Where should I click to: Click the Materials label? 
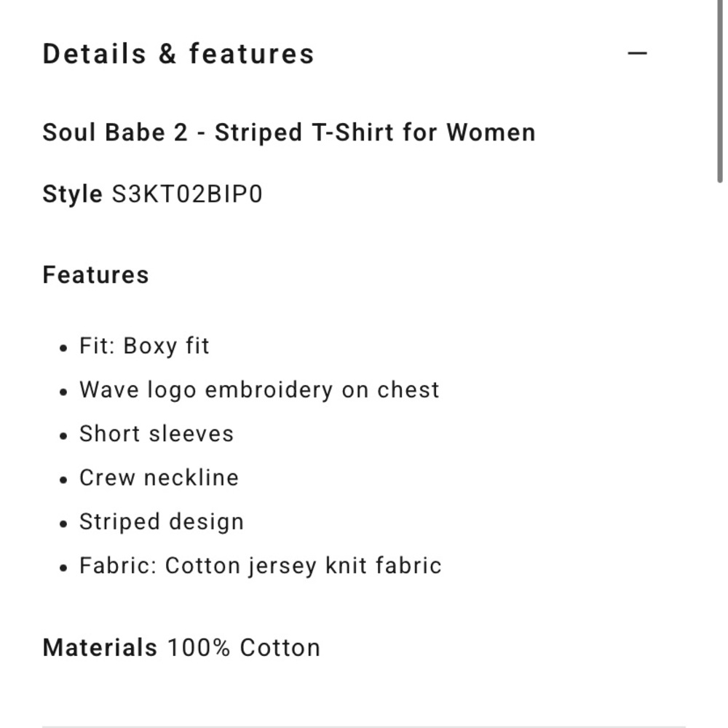(100, 647)
